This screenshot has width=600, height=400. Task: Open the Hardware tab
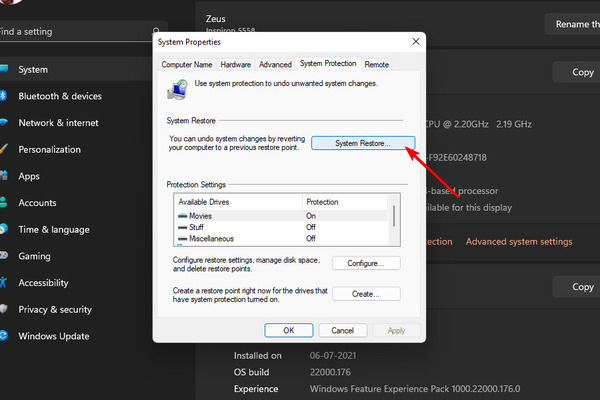pyautogui.click(x=236, y=65)
